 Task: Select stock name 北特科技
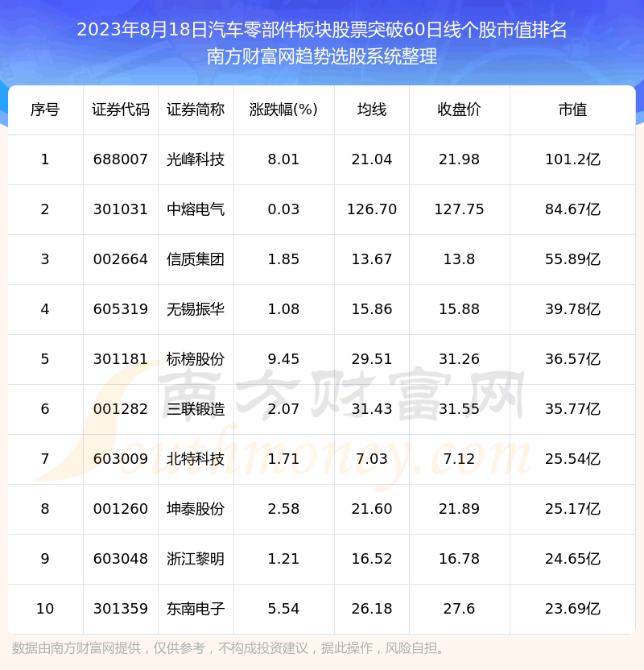(x=196, y=459)
